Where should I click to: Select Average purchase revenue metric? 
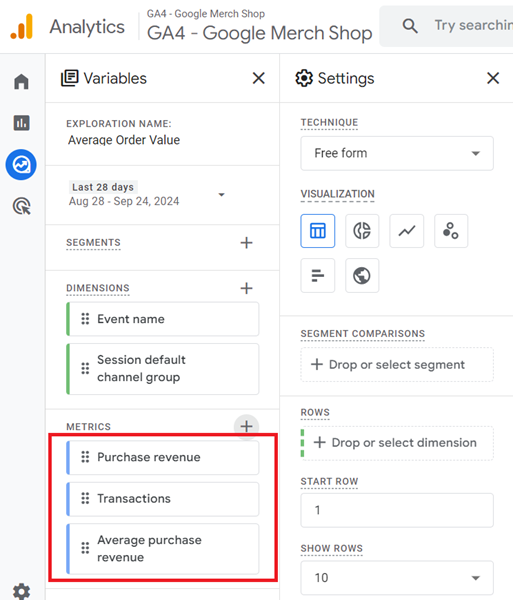tap(163, 549)
